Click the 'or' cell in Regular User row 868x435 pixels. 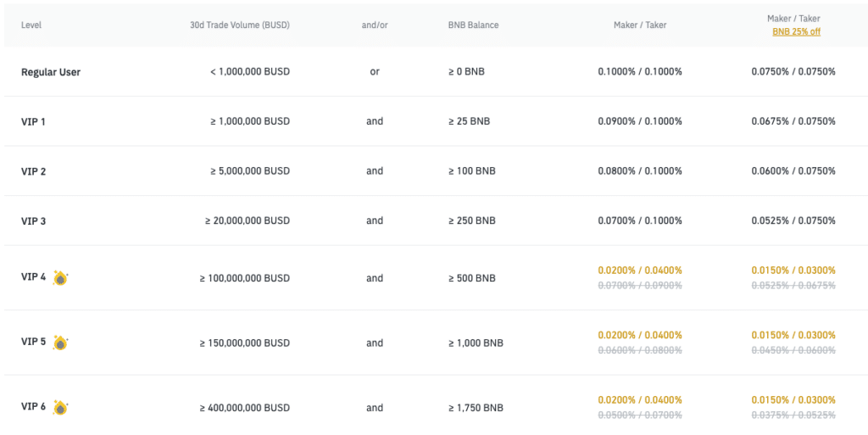375,72
